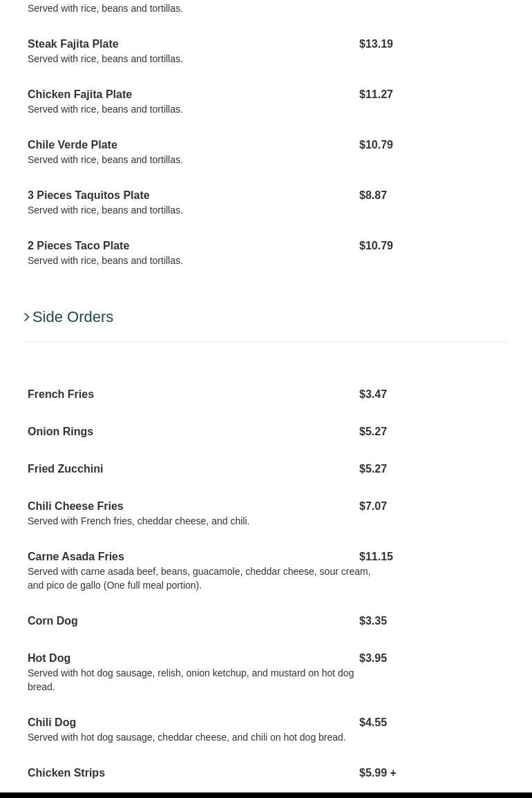Click the $11.15 Carne Asada Fries price
The width and height of the screenshot is (532, 798).
(x=376, y=557)
